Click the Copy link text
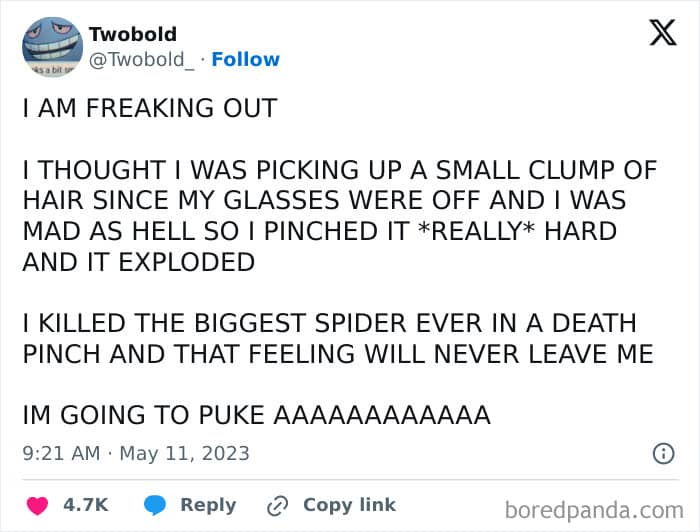This screenshot has height=532, width=700. click(x=349, y=505)
